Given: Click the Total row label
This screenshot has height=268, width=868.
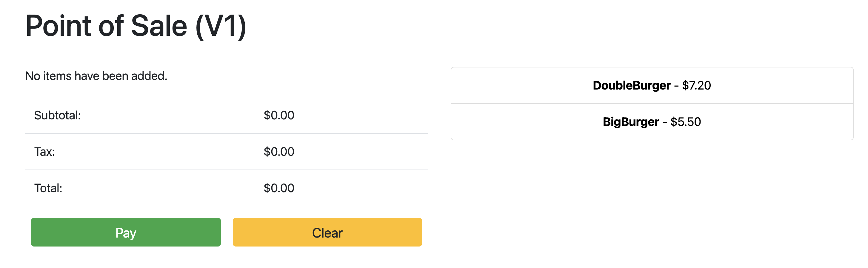Looking at the screenshot, I should coord(49,188).
